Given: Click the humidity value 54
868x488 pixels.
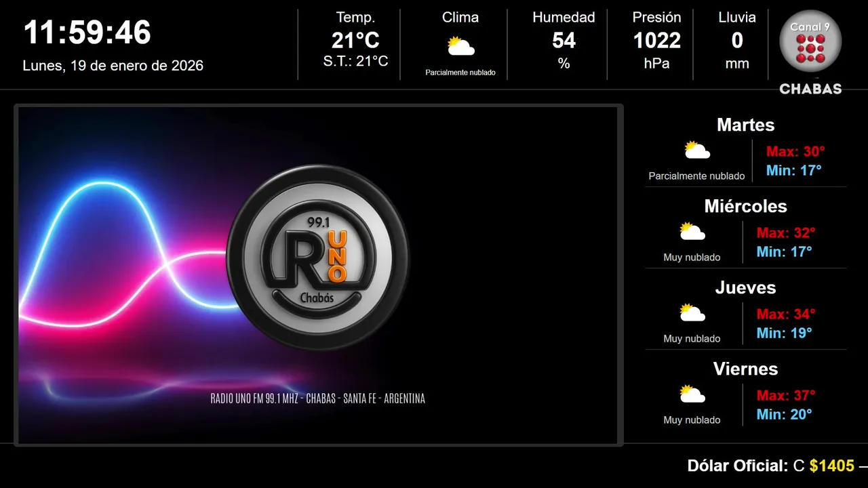Looking at the screenshot, I should point(564,41).
